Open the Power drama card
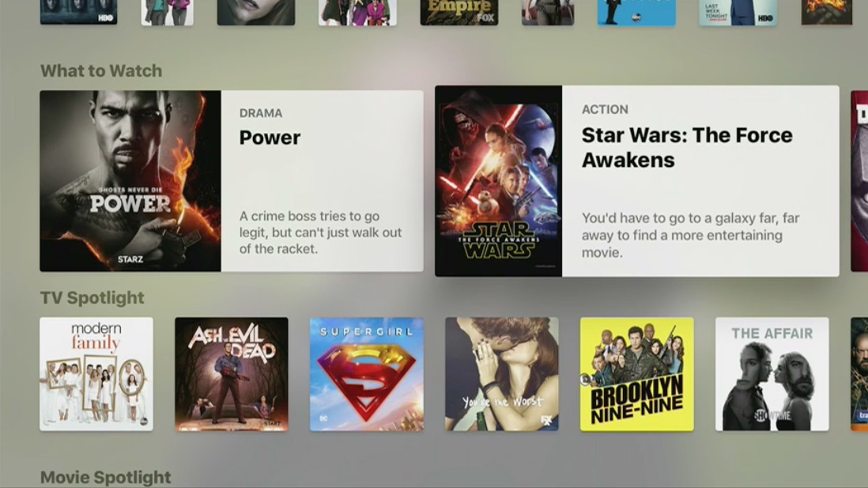The image size is (868, 488). [x=232, y=181]
